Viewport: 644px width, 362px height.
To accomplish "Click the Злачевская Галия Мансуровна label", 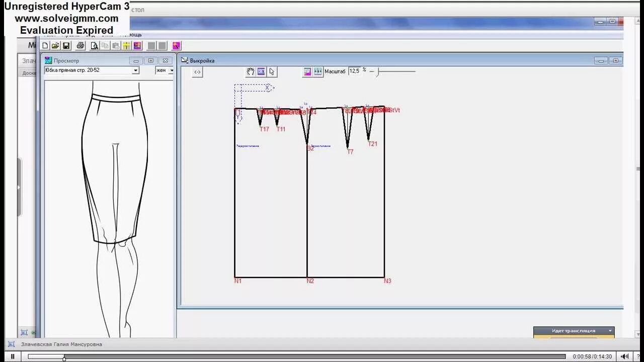I will click(x=61, y=344).
